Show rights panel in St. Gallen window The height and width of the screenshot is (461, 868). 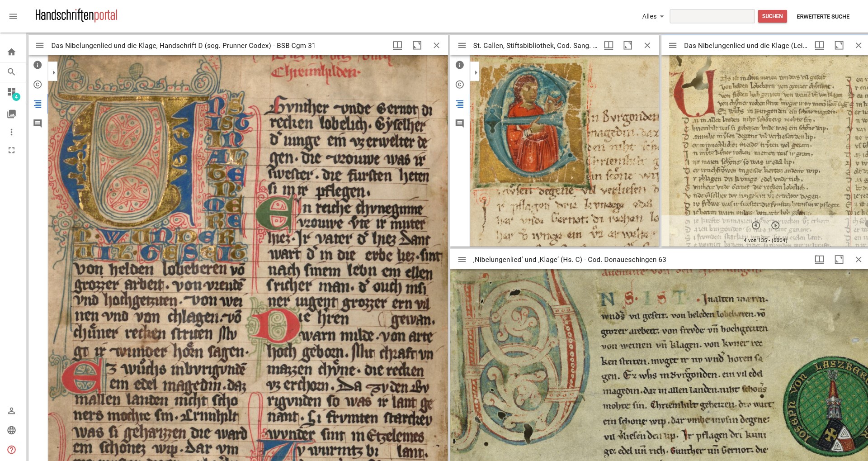[460, 85]
